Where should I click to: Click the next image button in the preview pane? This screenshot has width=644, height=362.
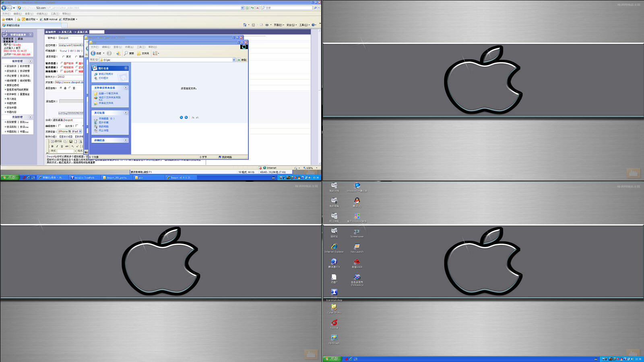tap(186, 117)
